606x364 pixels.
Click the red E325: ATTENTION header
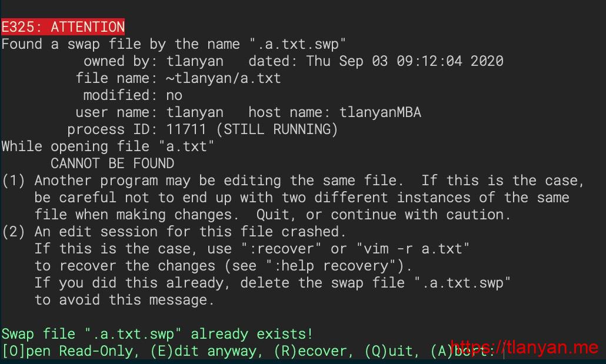pyautogui.click(x=63, y=27)
